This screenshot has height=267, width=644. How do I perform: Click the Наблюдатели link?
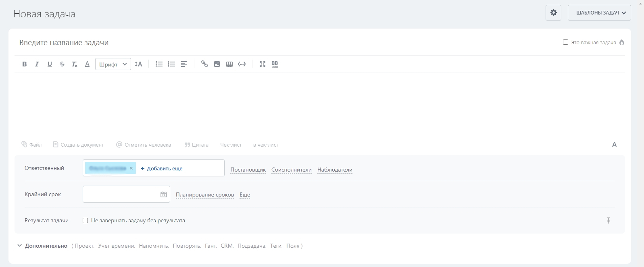pos(335,170)
